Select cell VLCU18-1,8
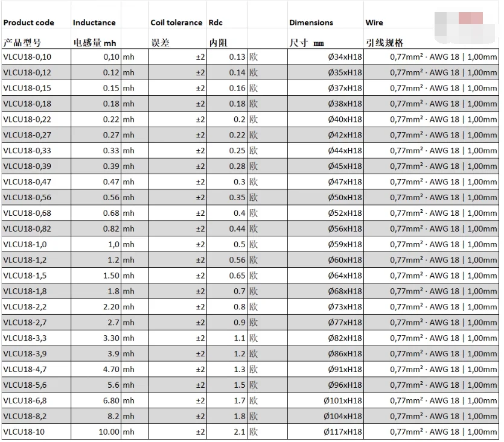Image resolution: width=504 pixels, height=442 pixels. tap(36, 291)
